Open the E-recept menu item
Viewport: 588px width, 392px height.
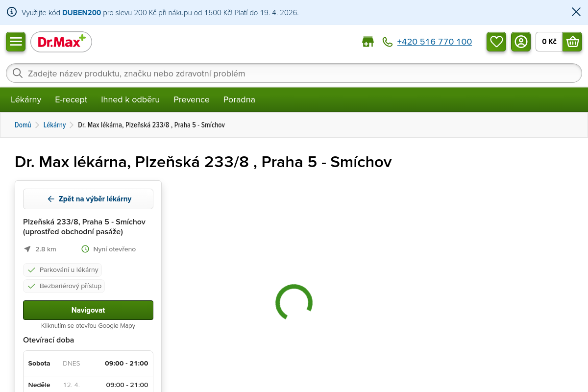[x=71, y=99]
